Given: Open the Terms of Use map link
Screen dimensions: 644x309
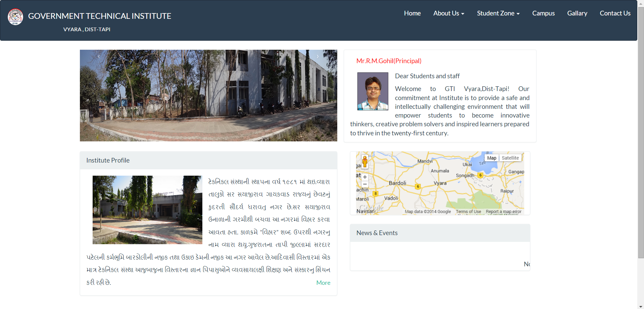Looking at the screenshot, I should [468, 212].
